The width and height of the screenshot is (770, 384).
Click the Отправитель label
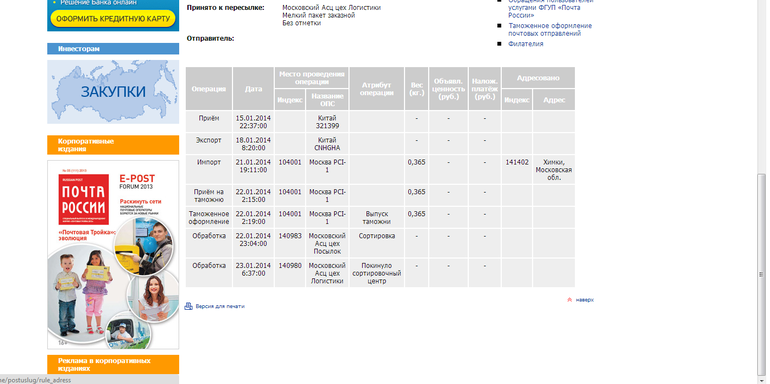click(x=210, y=38)
